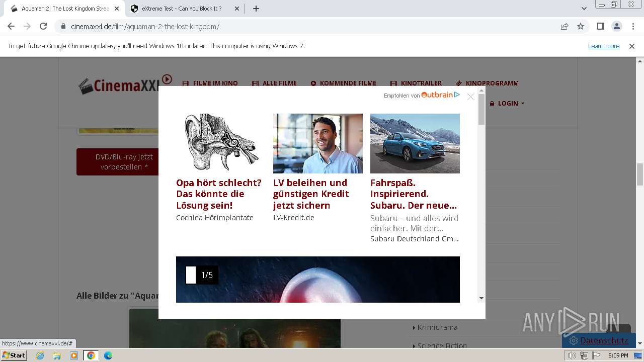This screenshot has width=644, height=362.
Task: Close the Outbrain popup overlay
Action: pyautogui.click(x=470, y=97)
